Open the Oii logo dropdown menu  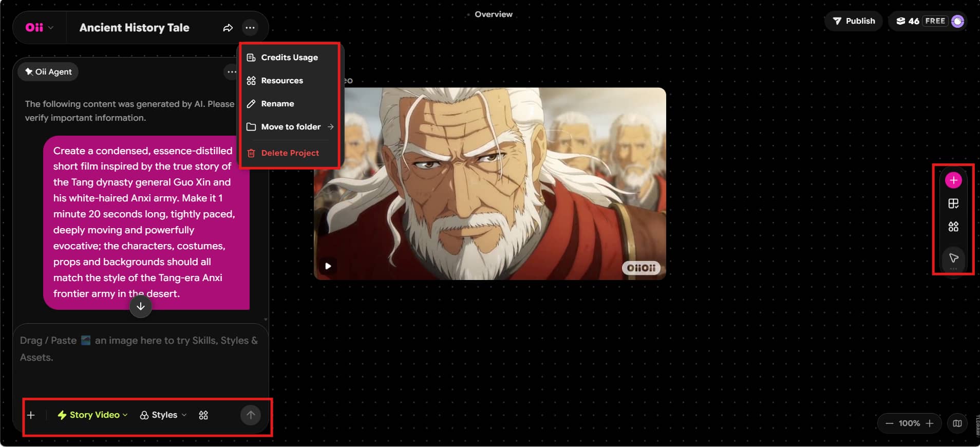tap(40, 28)
